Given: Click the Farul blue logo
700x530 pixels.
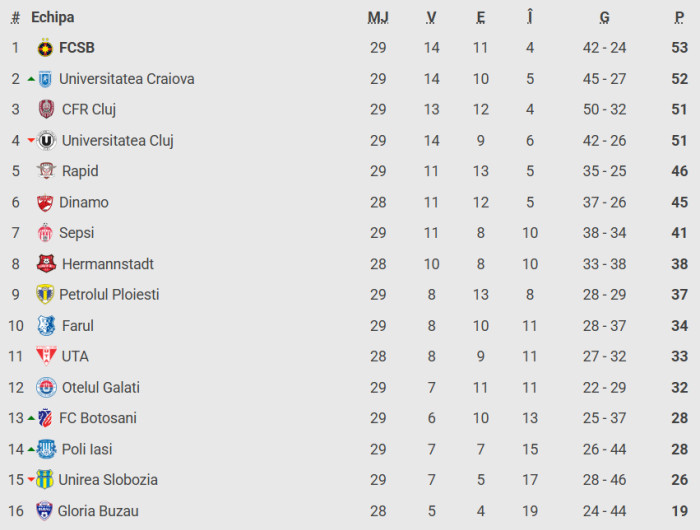Looking at the screenshot, I should [46, 326].
